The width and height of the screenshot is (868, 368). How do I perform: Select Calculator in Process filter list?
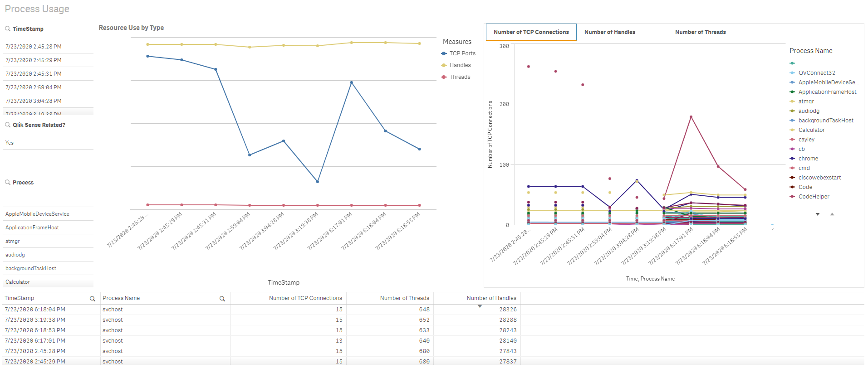point(48,282)
